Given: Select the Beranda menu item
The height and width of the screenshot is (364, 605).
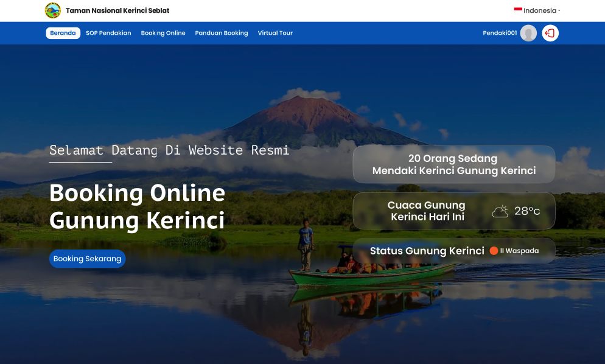Looking at the screenshot, I should click(63, 33).
